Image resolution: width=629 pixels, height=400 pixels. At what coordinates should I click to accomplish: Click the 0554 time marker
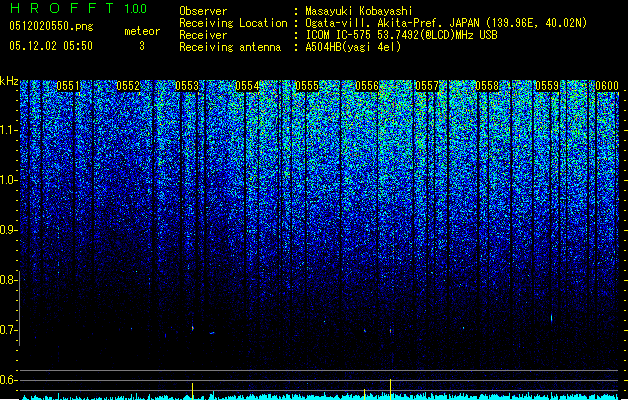click(x=247, y=86)
